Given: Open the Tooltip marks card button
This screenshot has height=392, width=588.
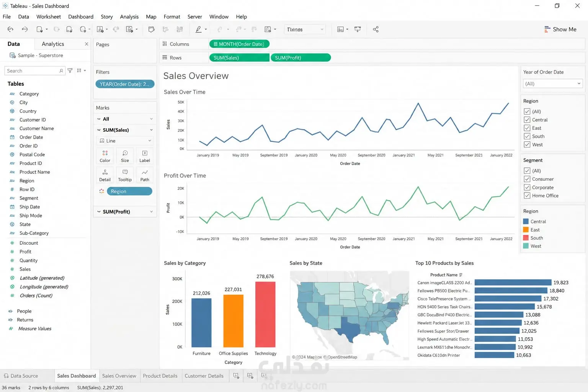Looking at the screenshot, I should 125,175.
